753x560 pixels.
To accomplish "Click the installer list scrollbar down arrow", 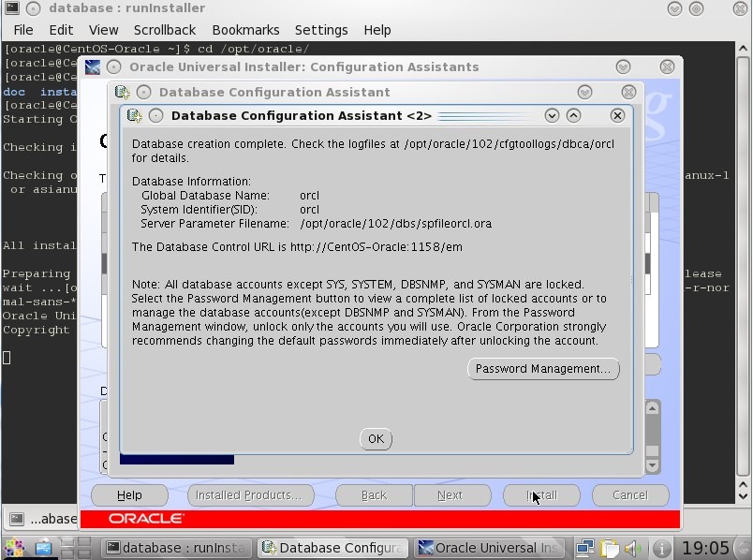I will click(x=653, y=464).
